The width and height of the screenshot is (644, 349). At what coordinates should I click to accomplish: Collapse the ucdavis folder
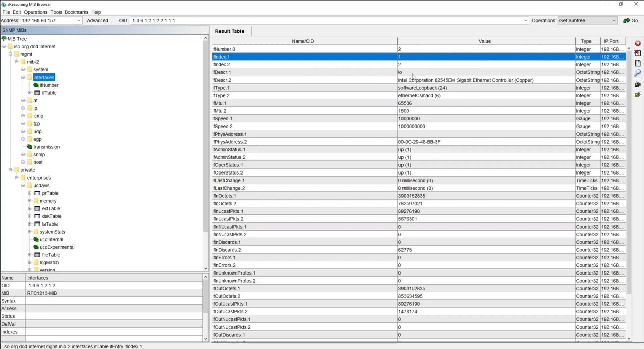point(23,186)
